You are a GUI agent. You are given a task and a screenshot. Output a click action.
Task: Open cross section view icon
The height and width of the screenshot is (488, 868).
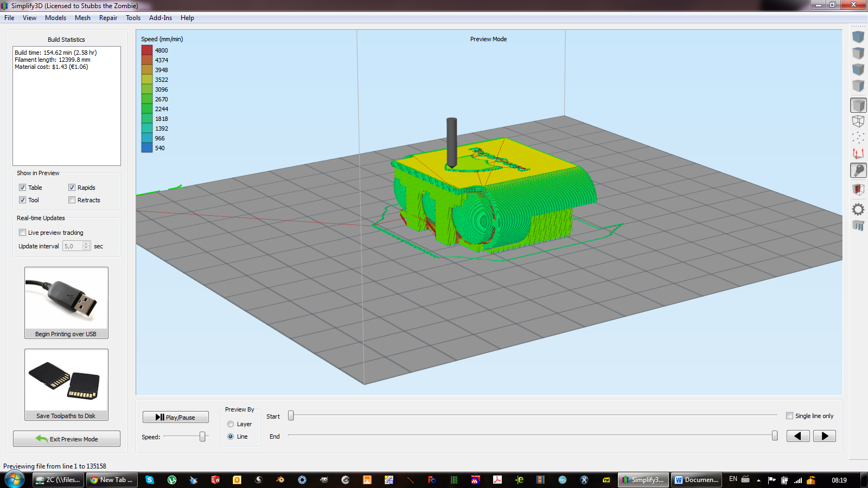pos(858,190)
